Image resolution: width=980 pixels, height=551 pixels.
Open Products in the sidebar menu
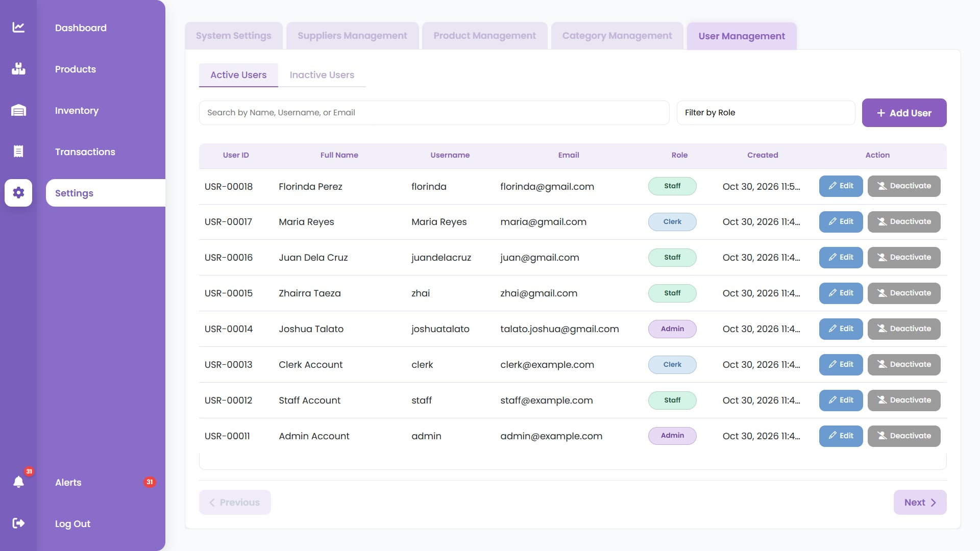pos(76,69)
